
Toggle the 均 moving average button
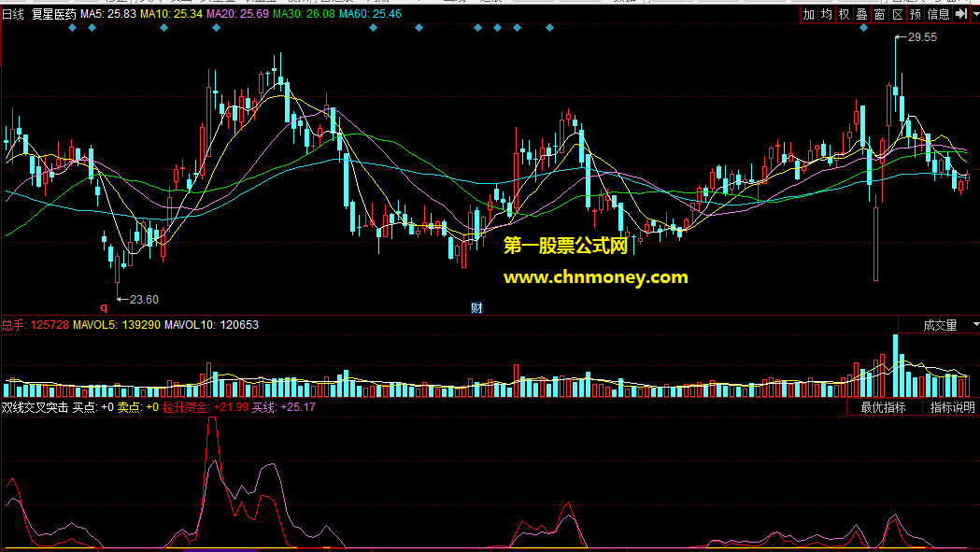tap(827, 14)
